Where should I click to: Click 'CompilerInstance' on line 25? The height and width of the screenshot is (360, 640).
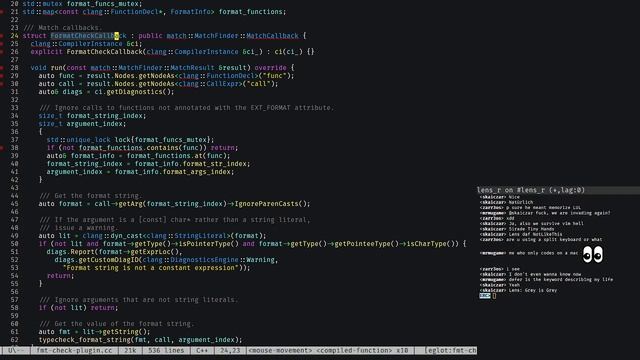[90, 44]
